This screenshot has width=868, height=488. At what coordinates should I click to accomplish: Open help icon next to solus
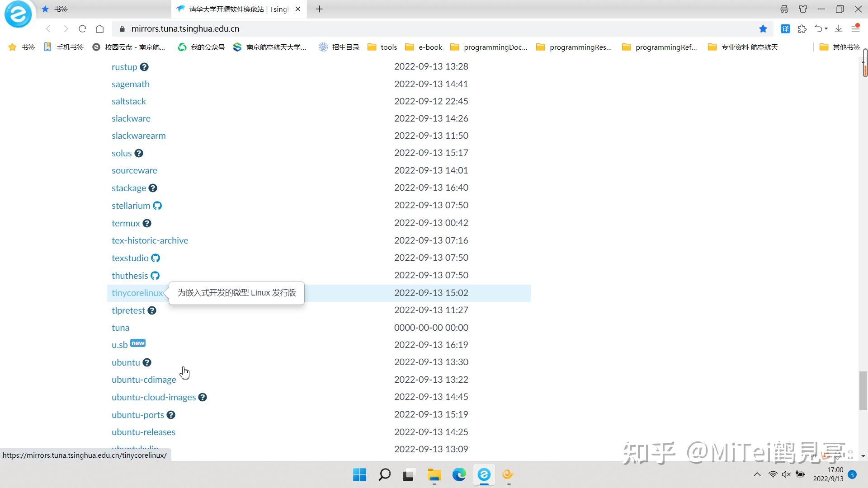[x=139, y=153]
